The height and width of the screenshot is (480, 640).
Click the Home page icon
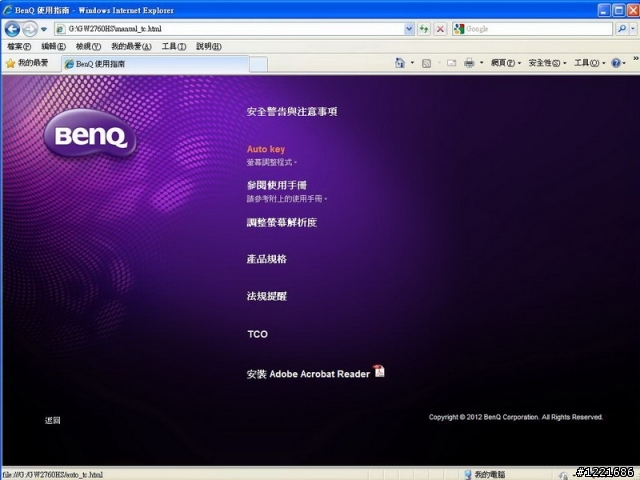(x=400, y=63)
